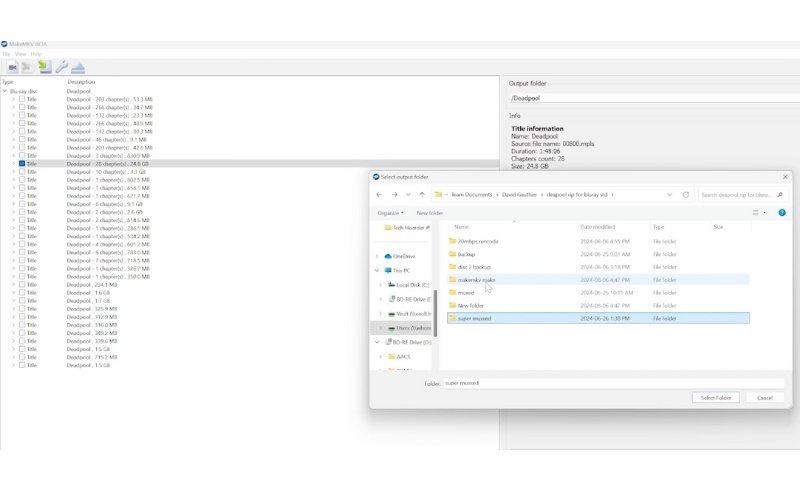Click the open video files camera icon
This screenshot has width=800, height=500.
tap(12, 67)
